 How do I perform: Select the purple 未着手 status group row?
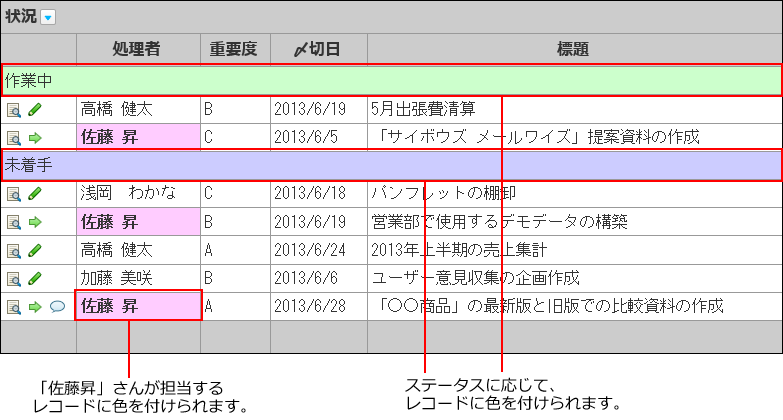pyautogui.click(x=392, y=165)
